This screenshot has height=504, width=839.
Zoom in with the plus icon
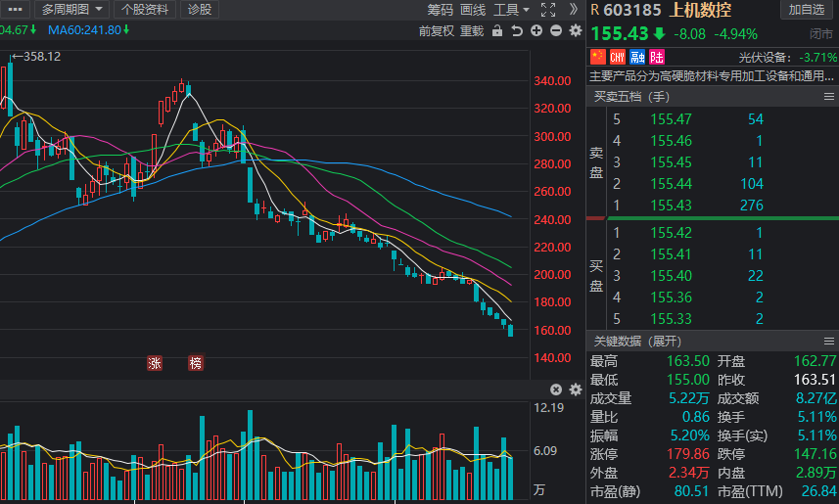(536, 30)
